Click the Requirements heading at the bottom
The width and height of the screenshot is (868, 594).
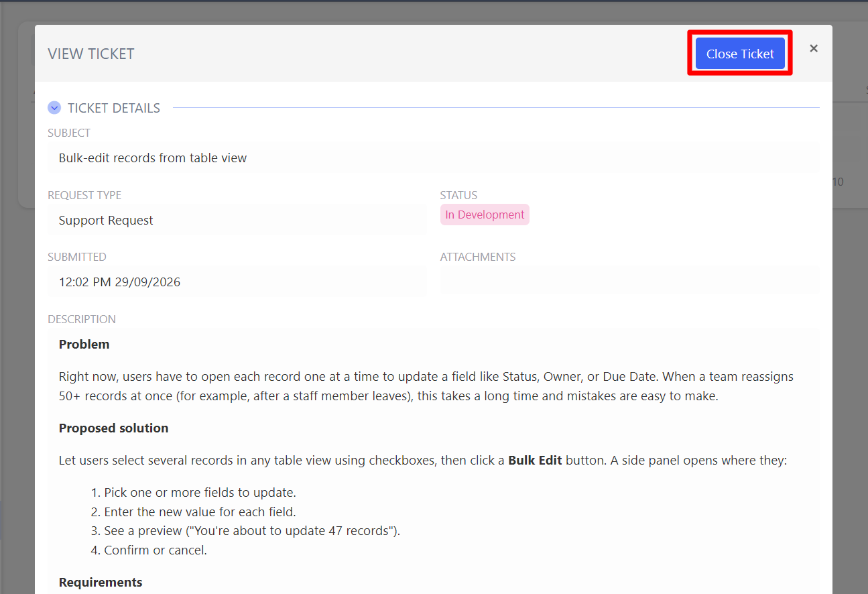(101, 583)
